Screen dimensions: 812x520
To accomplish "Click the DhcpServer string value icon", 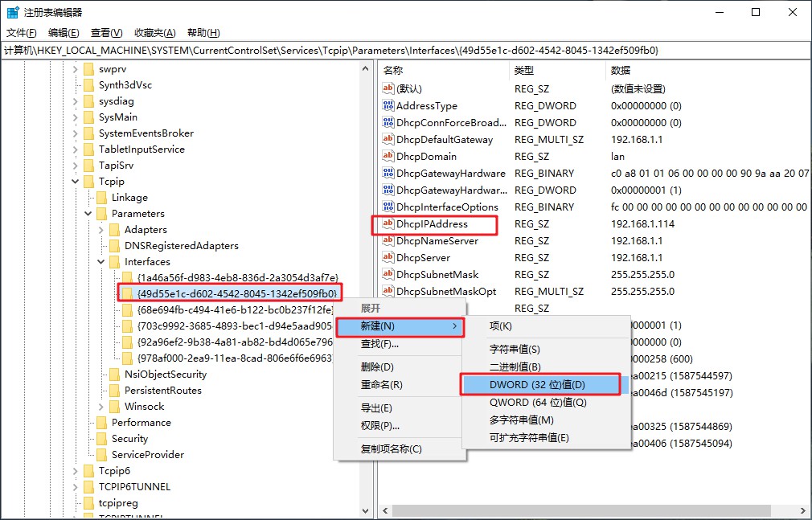I will [387, 257].
